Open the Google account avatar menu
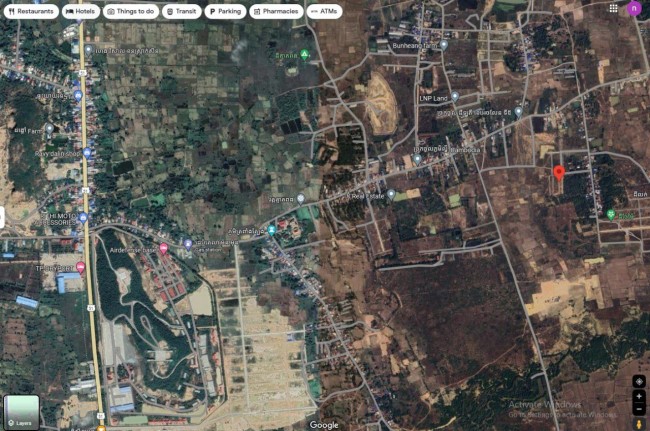The width and height of the screenshot is (650, 431). pos(633,8)
